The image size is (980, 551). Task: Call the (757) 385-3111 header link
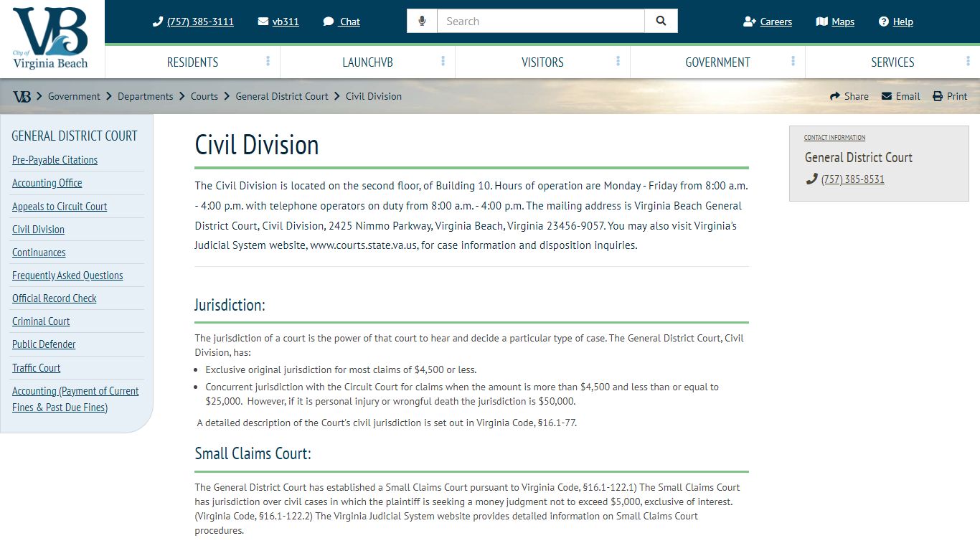pos(200,22)
